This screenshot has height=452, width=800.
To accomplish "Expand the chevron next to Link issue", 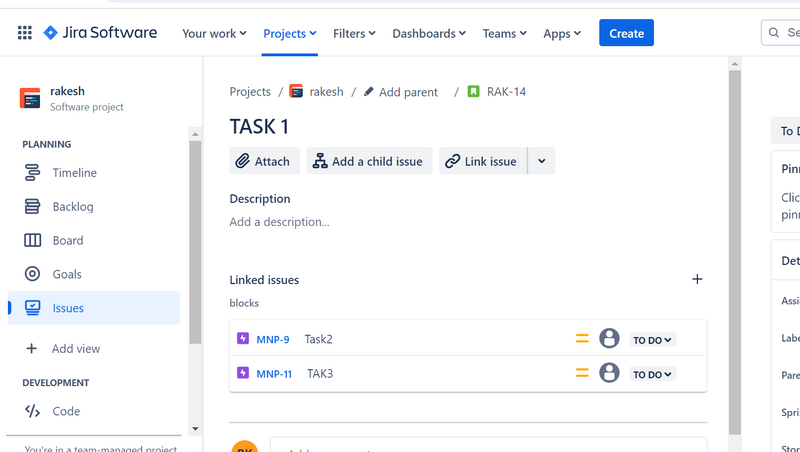I will 542,161.
